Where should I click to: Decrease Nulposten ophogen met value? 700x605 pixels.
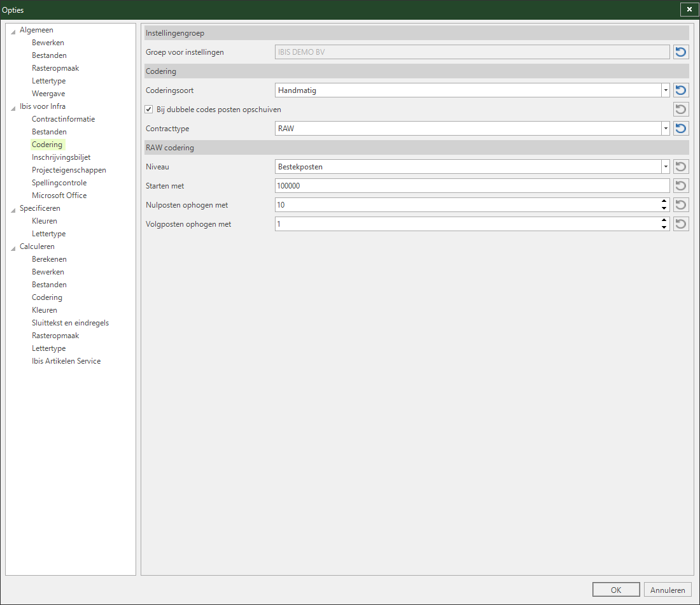coord(664,208)
